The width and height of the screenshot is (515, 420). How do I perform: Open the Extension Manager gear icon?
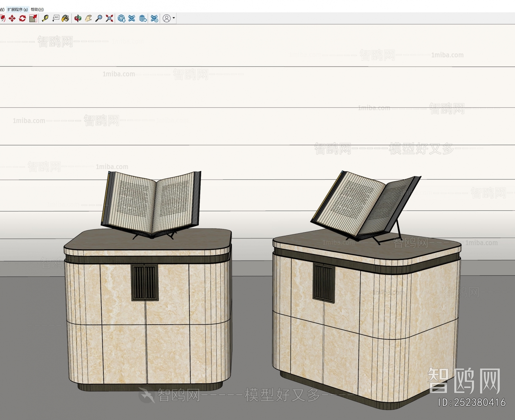coord(154,18)
